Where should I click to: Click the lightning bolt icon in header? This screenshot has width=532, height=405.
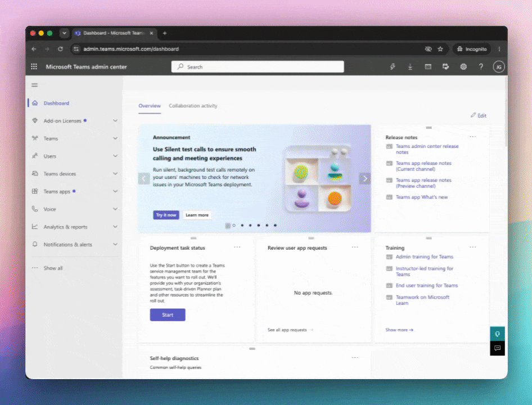coord(393,66)
